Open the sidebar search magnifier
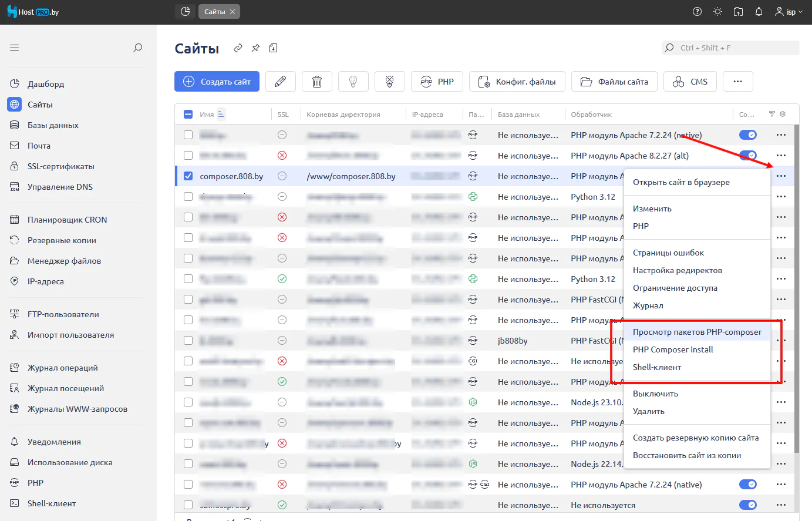Viewport: 812px width, 521px height. click(x=138, y=48)
